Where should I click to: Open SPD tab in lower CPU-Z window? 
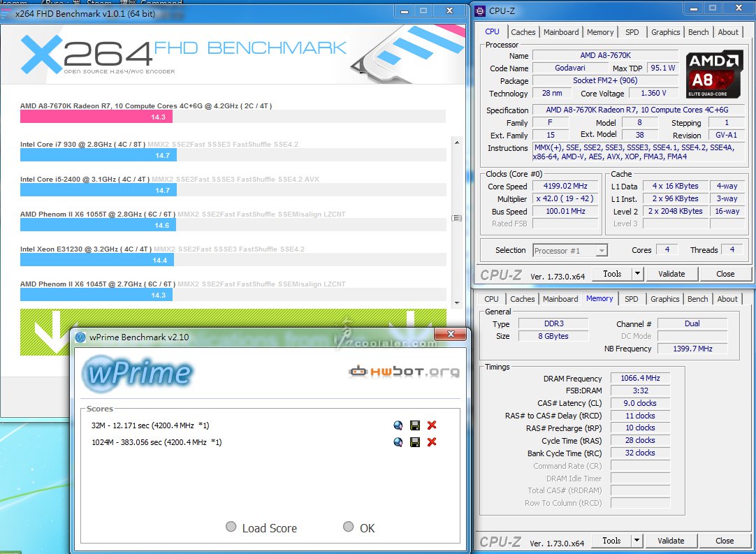[x=631, y=299]
